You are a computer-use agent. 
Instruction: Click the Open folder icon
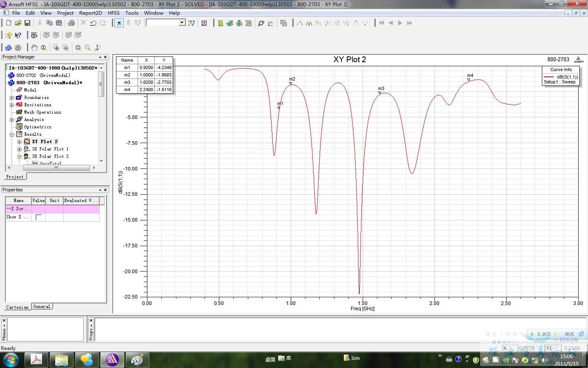pyautogui.click(x=18, y=23)
